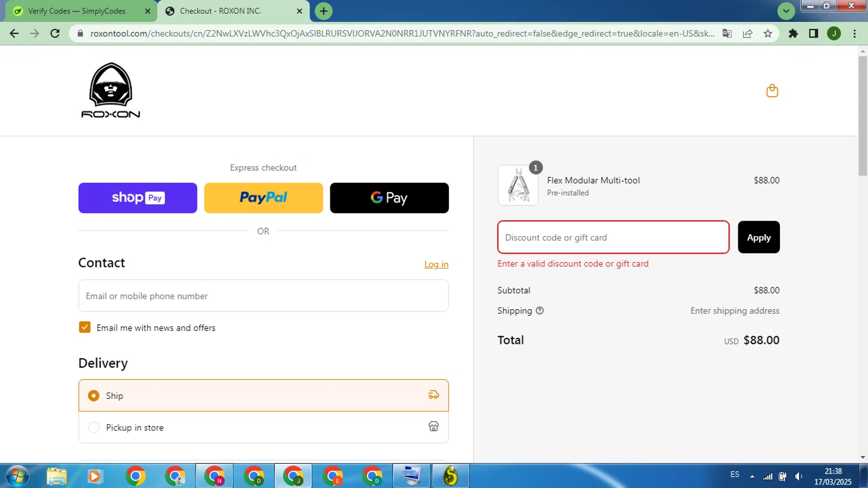Click the Log in link
Screen dimensions: 868x488
436,265
